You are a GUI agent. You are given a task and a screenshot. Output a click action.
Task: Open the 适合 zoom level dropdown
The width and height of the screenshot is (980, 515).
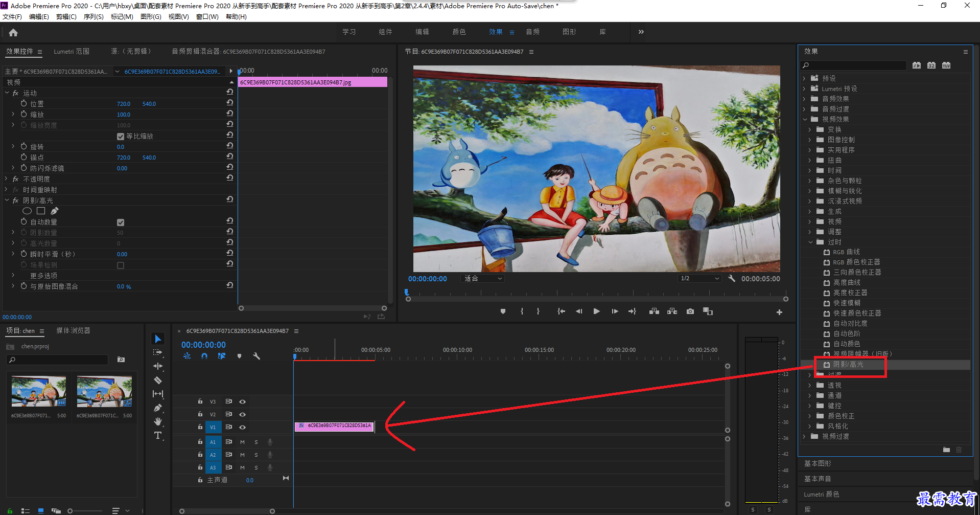click(x=482, y=279)
